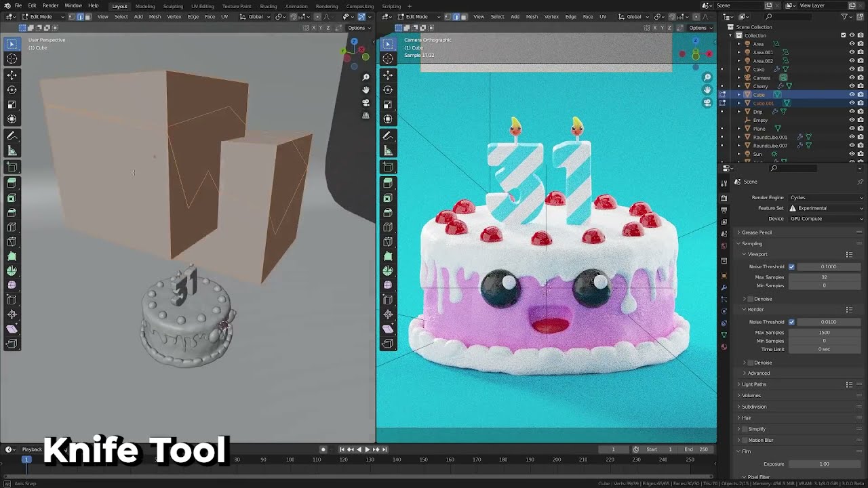Open left viewport Options button
This screenshot has width=868, height=488.
tap(358, 28)
